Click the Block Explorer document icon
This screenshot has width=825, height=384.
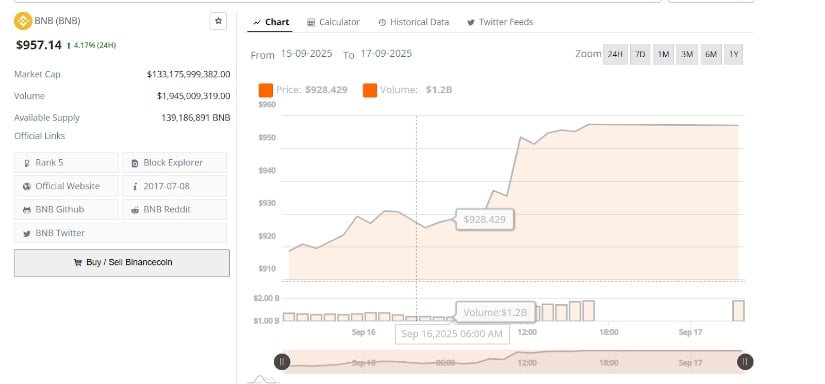pyautogui.click(x=135, y=163)
